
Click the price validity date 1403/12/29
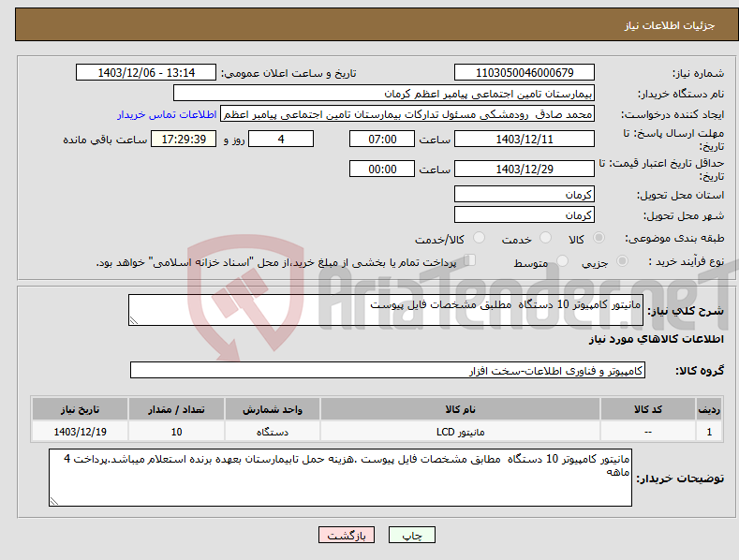525,169
